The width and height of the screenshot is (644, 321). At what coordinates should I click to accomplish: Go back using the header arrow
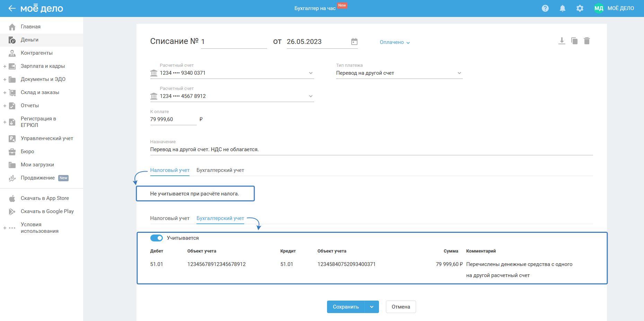coord(12,8)
